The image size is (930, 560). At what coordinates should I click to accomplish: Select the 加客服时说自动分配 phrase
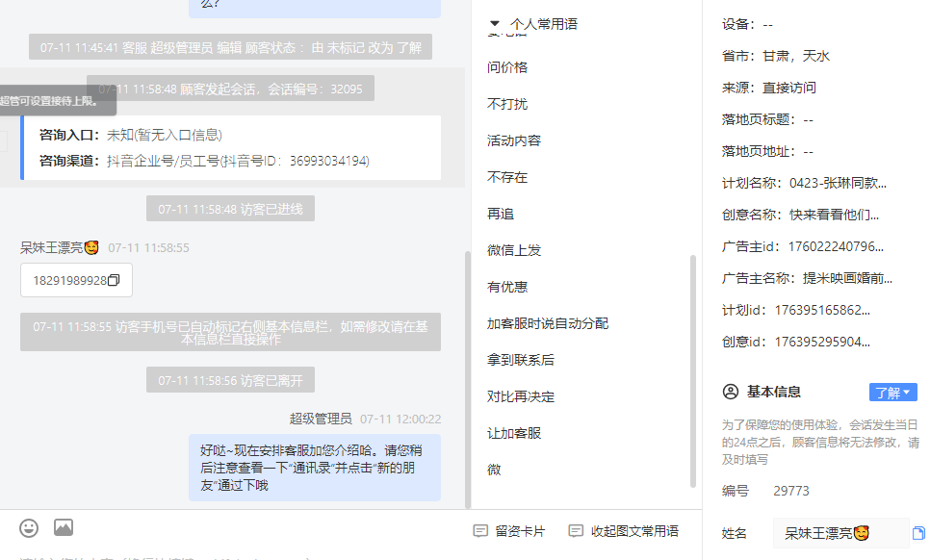point(548,323)
